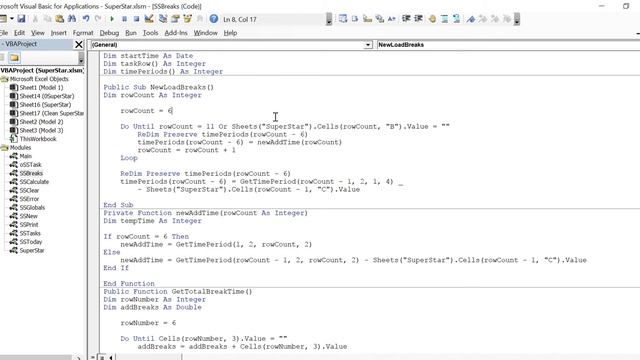
Task: Open the Debug menu
Action: (x=109, y=33)
